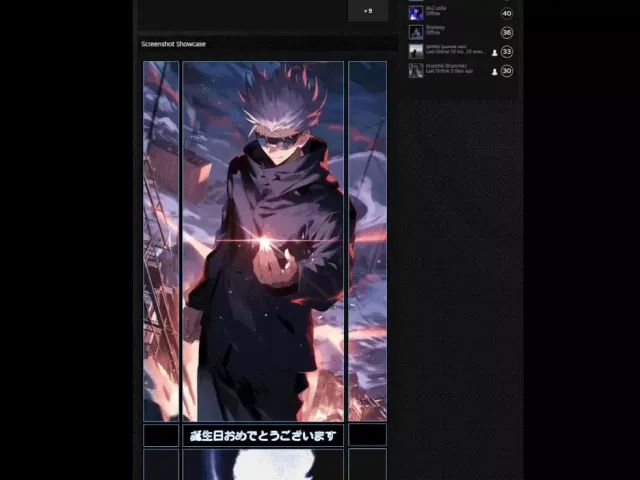Open the level 36 friend's name link
640x480 pixels.
click(x=435, y=27)
